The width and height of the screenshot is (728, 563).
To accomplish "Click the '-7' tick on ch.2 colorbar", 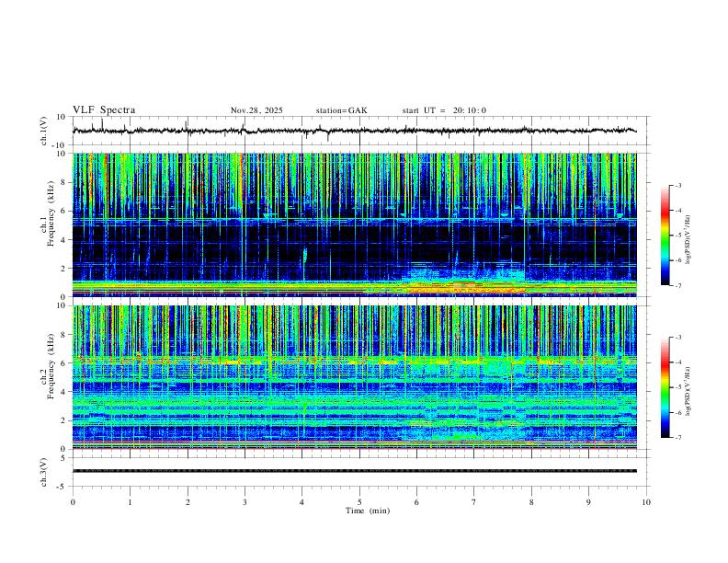I will click(x=678, y=437).
